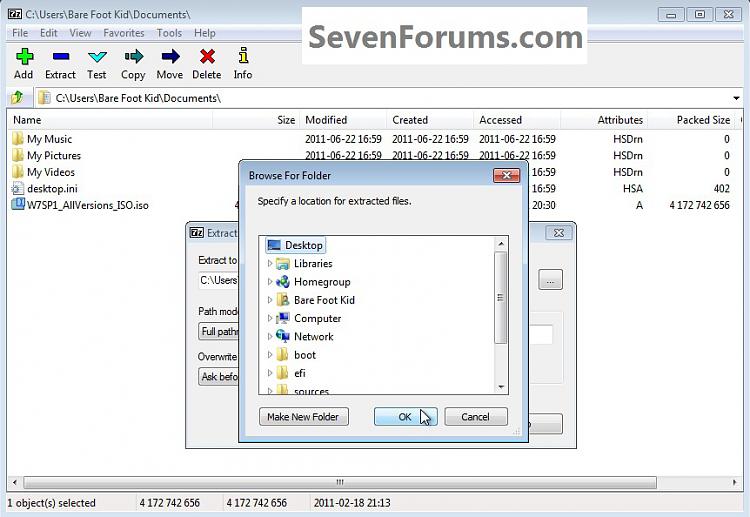Click the Desktop icon in folder tree
This screenshot has height=517, width=750.
click(274, 245)
